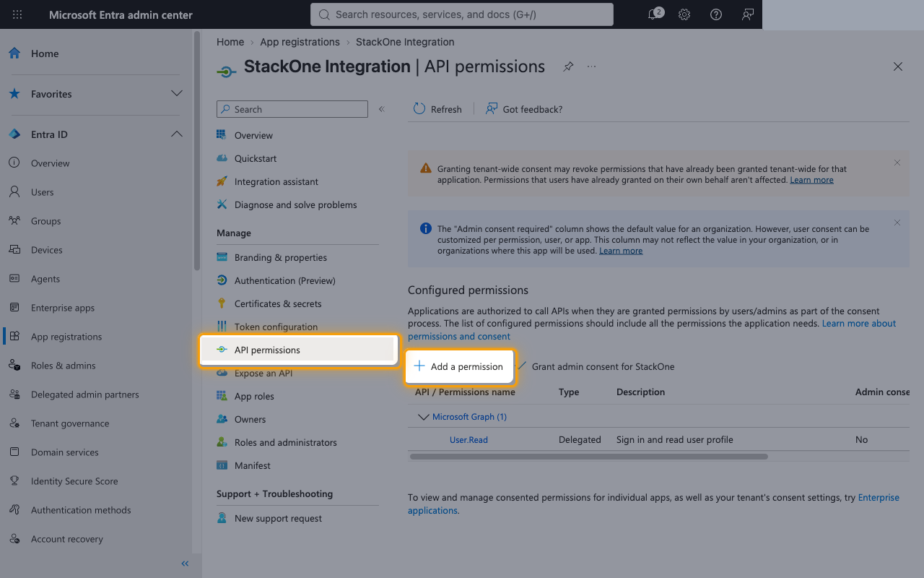Click the left navigation vertical scrollbar
Viewport: 924px width, 578px height.
(197, 152)
